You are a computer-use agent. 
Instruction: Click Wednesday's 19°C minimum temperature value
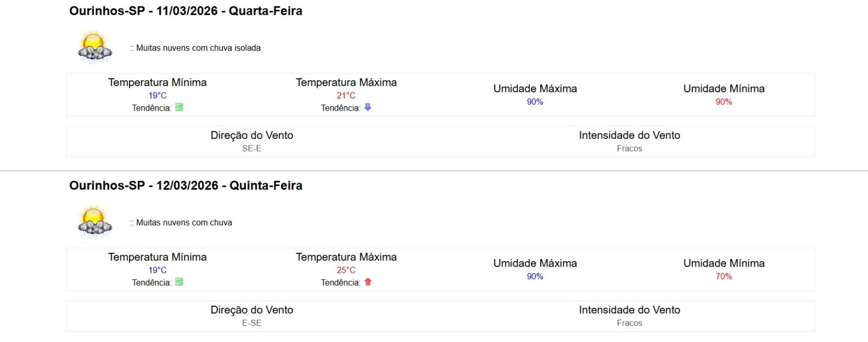click(x=157, y=95)
